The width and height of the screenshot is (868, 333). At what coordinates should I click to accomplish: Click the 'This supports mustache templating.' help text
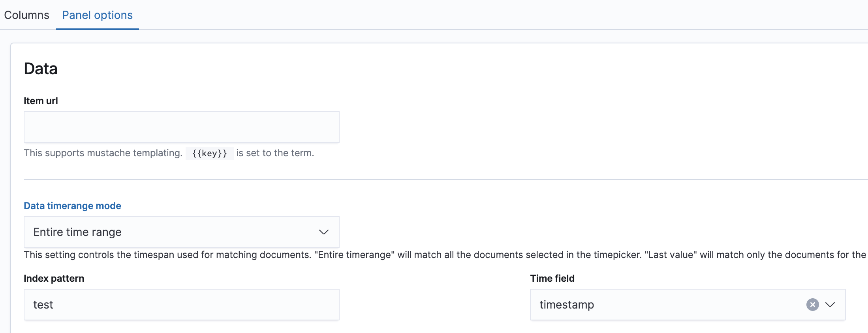pos(103,153)
